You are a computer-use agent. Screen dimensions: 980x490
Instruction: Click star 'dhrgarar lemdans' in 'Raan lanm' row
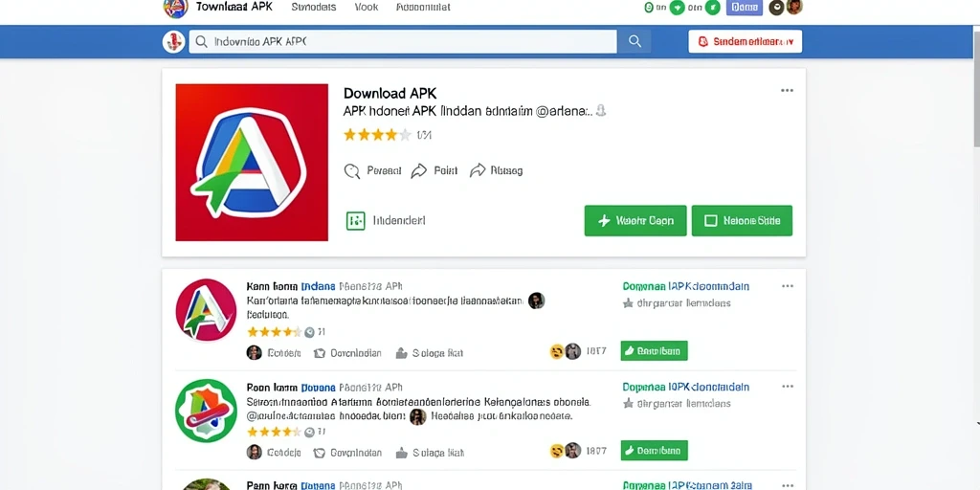tap(628, 404)
